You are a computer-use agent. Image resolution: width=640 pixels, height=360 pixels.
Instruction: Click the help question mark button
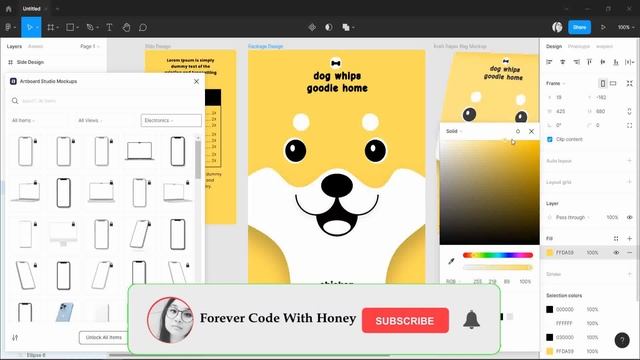[x=622, y=340]
